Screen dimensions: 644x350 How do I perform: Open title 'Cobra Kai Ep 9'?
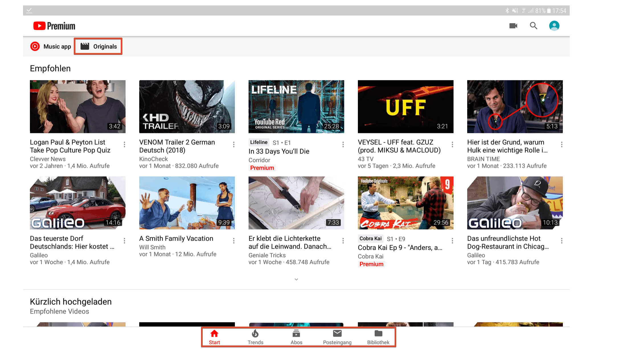tap(400, 247)
